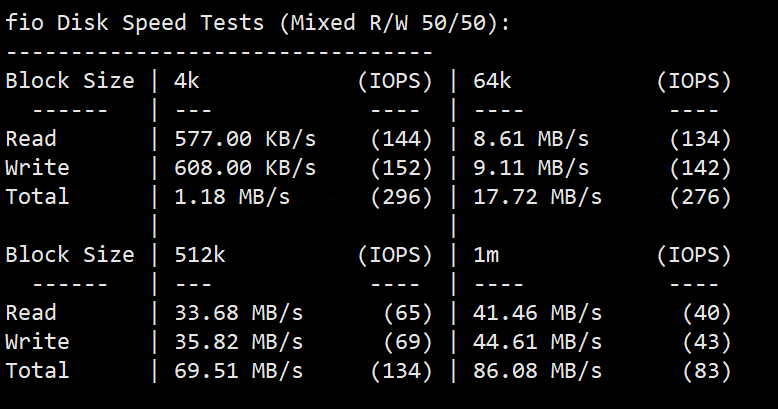The image size is (778, 409).
Task: Select the 44.61 MB/s write speed
Action: 537,341
